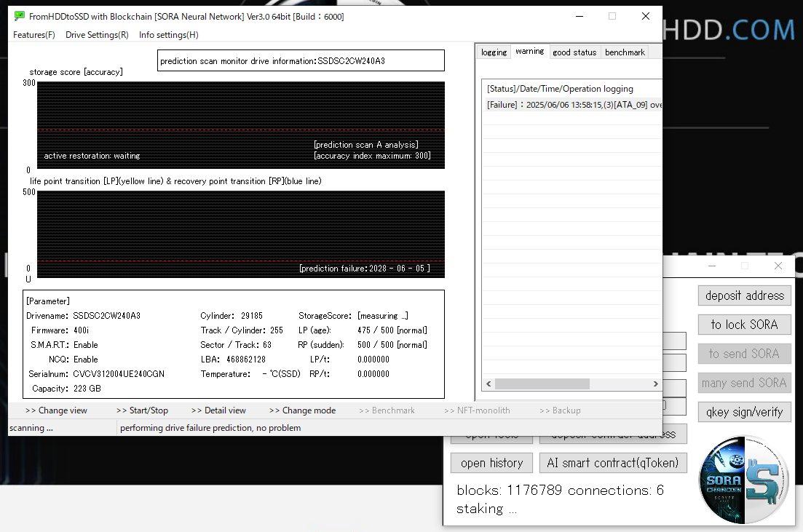Click the prediction scan monitor drive information box
The height and width of the screenshot is (532, 803).
301,60
